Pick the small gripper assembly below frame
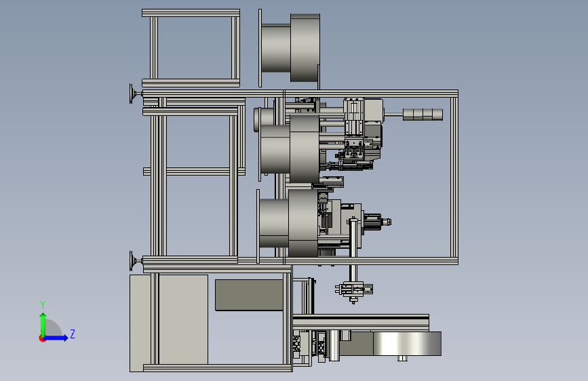 354,291
